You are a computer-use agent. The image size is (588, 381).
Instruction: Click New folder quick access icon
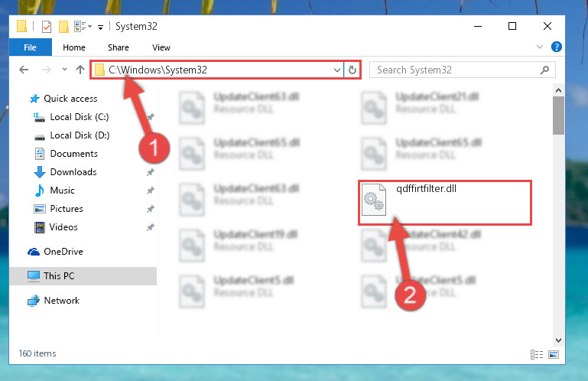tap(63, 27)
